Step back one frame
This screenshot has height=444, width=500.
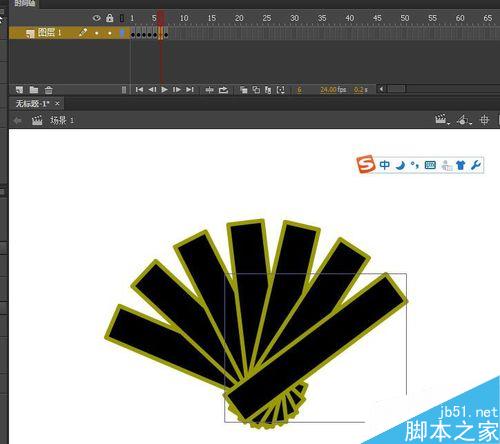[152, 89]
